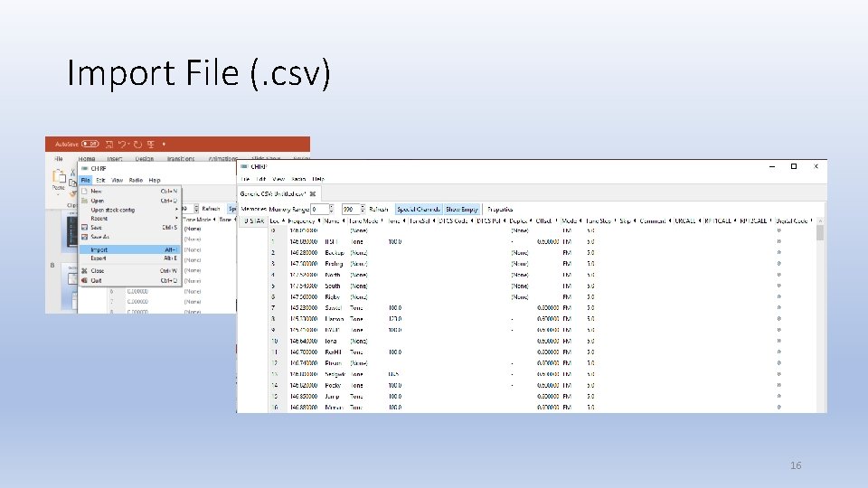This screenshot has width=868, height=488.
Task: Click PowerPoint start presentation icon
Action: [151, 144]
